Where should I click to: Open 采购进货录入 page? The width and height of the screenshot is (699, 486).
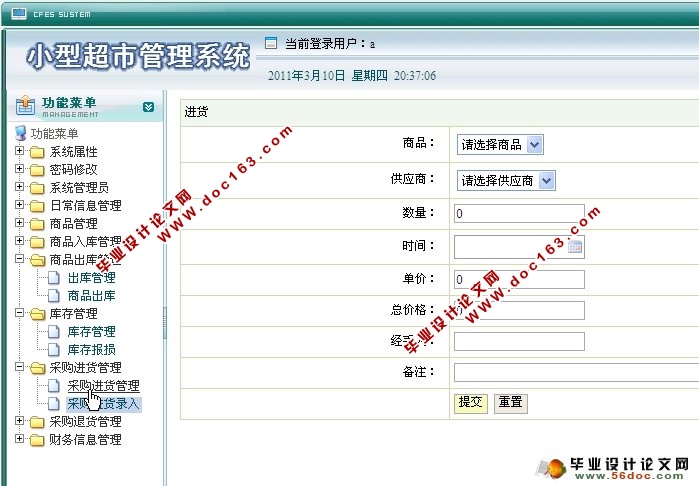pos(103,404)
